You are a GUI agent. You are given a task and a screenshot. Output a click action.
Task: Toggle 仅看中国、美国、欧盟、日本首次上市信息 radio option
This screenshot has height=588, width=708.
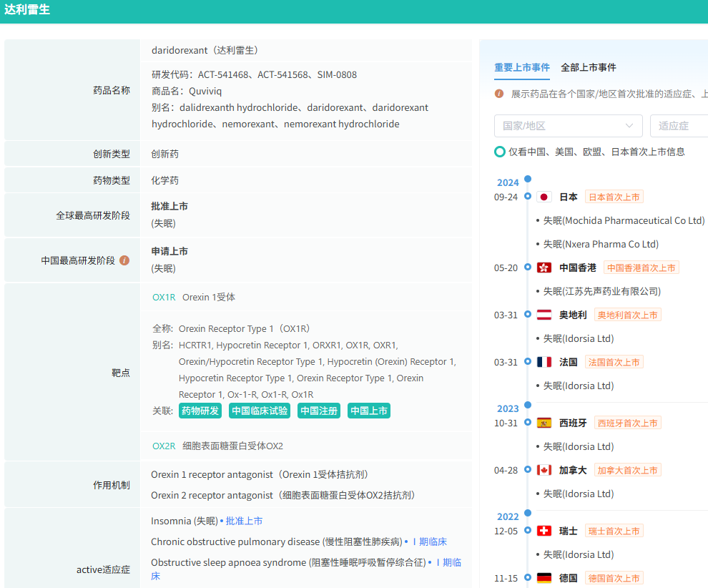pyautogui.click(x=500, y=152)
